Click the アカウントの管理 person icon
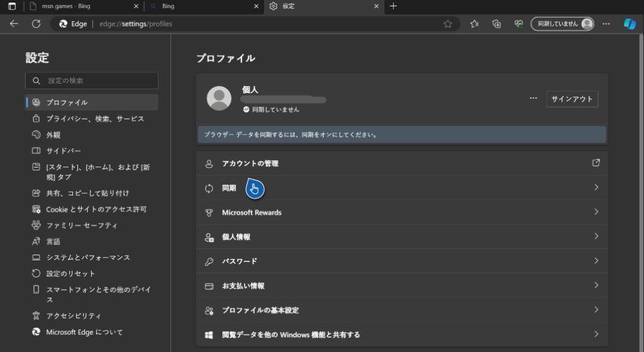The width and height of the screenshot is (644, 352). tap(209, 163)
